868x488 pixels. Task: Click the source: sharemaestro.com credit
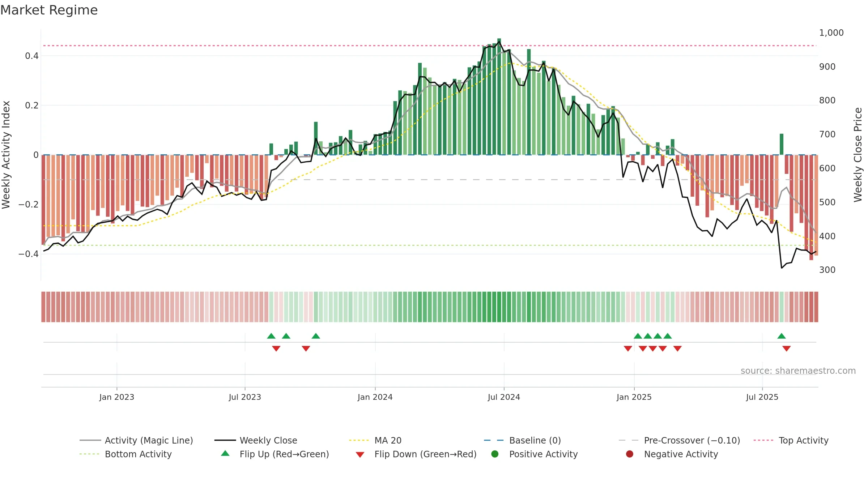click(798, 371)
